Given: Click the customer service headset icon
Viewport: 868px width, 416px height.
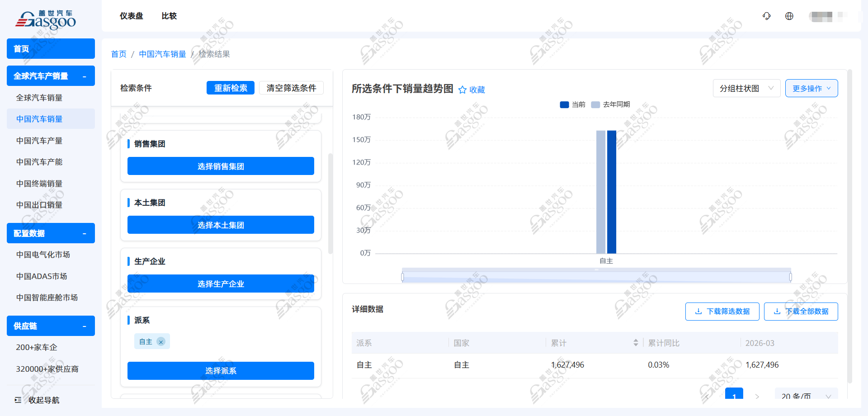Looking at the screenshot, I should [x=766, y=16].
